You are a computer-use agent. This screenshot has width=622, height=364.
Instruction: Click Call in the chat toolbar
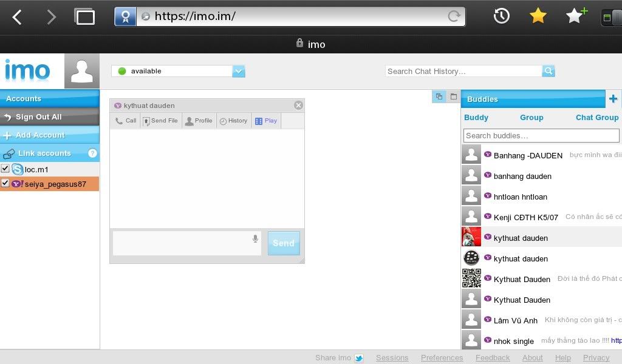tap(126, 121)
